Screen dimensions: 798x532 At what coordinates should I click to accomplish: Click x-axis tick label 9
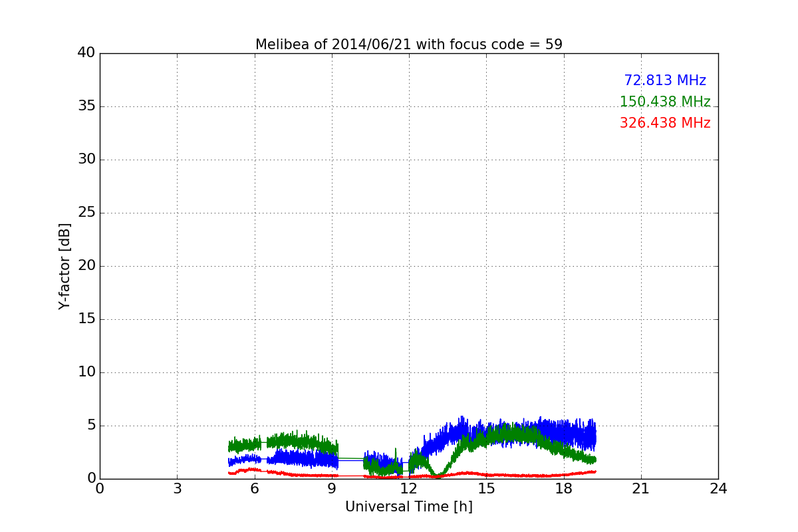(x=332, y=489)
